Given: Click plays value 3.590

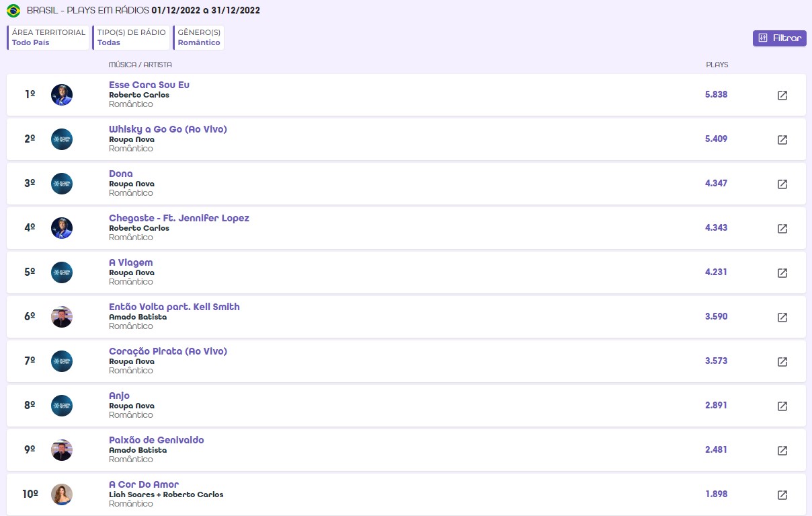Looking at the screenshot, I should tap(716, 317).
